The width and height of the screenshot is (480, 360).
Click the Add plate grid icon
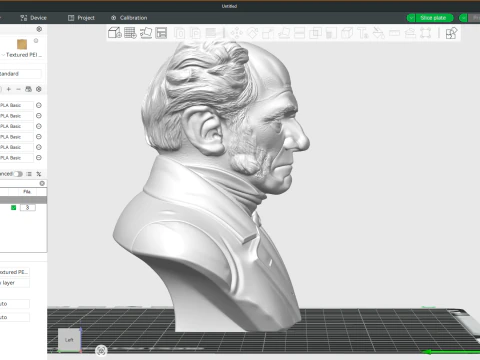[x=130, y=33]
